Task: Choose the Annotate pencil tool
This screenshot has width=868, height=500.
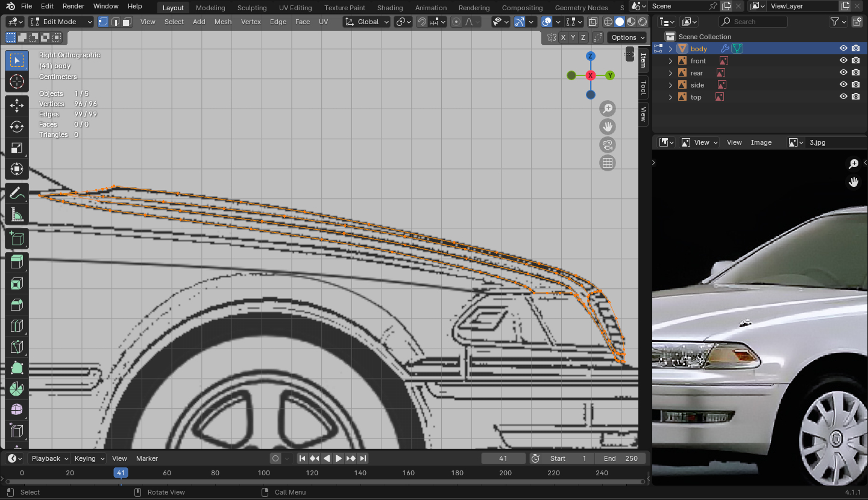Action: click(x=17, y=194)
